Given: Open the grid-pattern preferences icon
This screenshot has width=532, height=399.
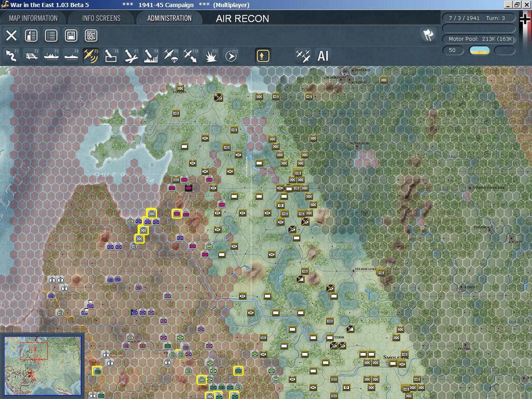Looking at the screenshot, I should [91, 35].
